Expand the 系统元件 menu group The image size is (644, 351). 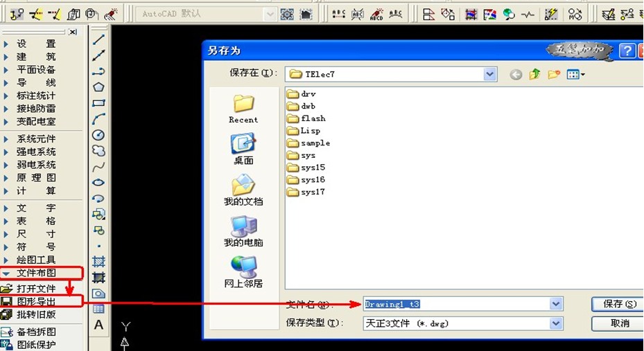click(35, 139)
